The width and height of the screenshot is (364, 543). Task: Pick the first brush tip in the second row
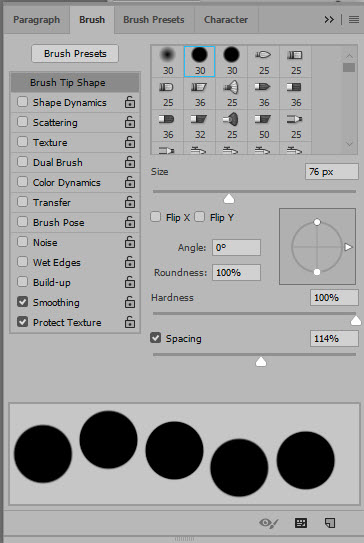pos(168,94)
